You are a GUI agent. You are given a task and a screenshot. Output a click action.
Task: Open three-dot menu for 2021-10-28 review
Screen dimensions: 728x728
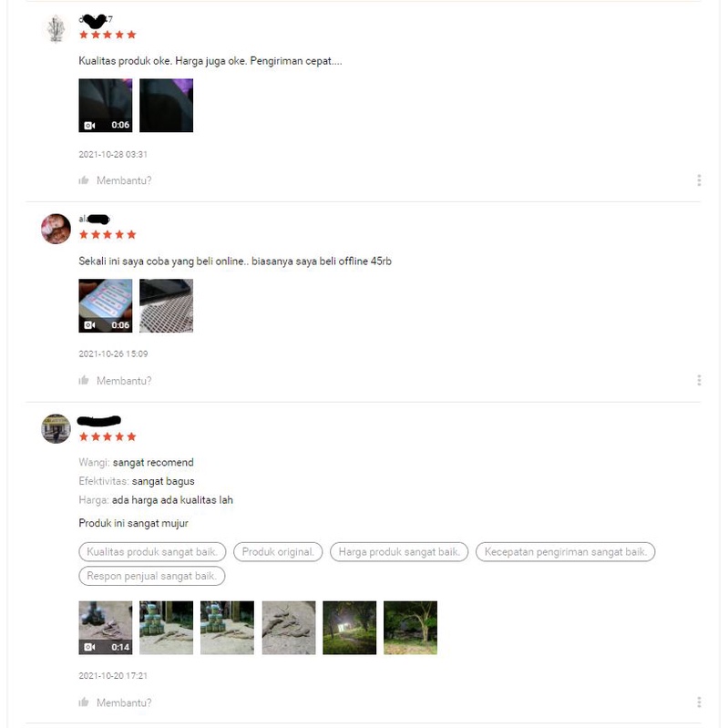pos(699,180)
